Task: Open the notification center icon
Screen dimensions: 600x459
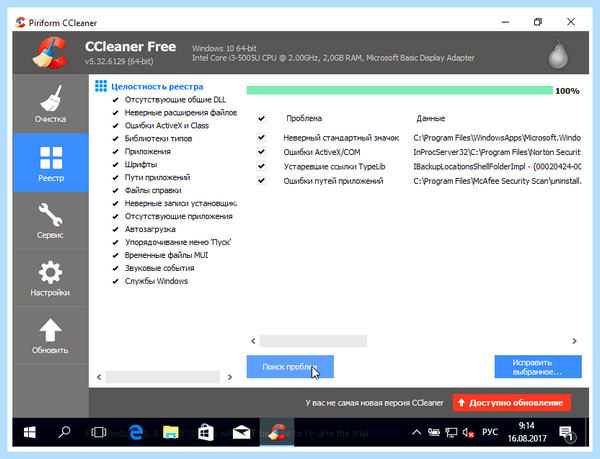Action: [x=567, y=433]
